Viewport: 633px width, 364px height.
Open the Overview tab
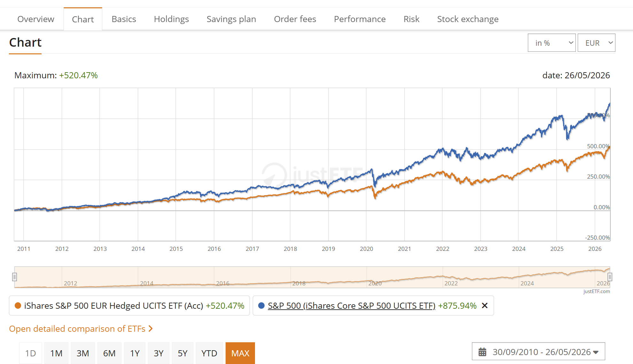coord(36,19)
